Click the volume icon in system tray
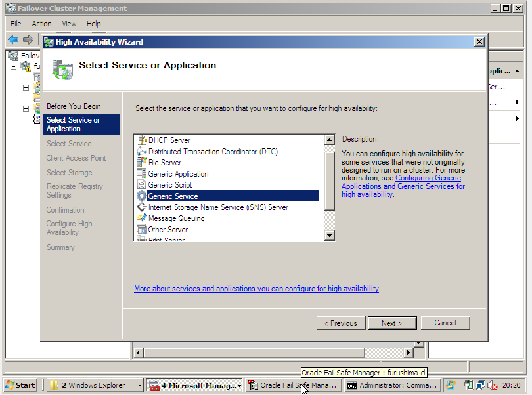 (x=492, y=386)
